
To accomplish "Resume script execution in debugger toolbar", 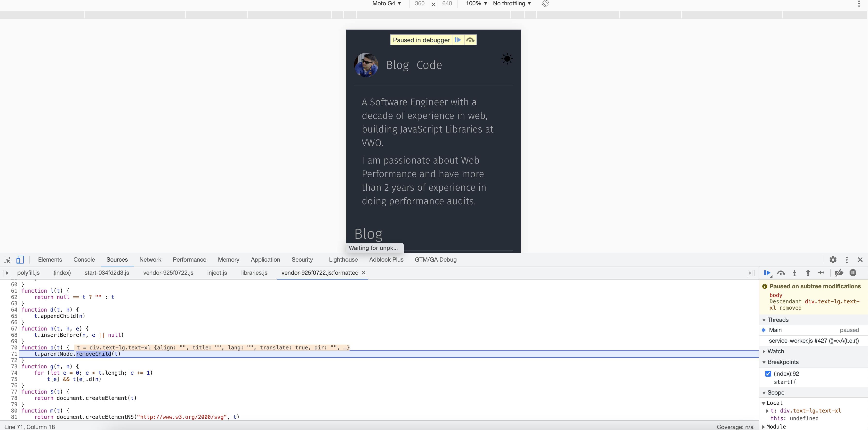I will click(x=767, y=273).
